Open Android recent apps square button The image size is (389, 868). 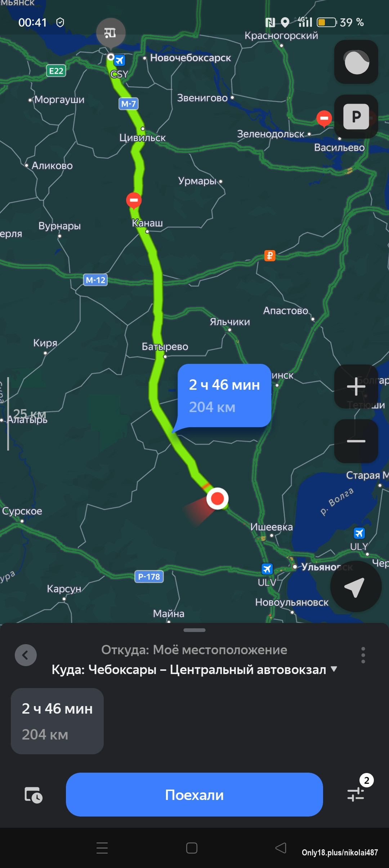pyautogui.click(x=192, y=848)
